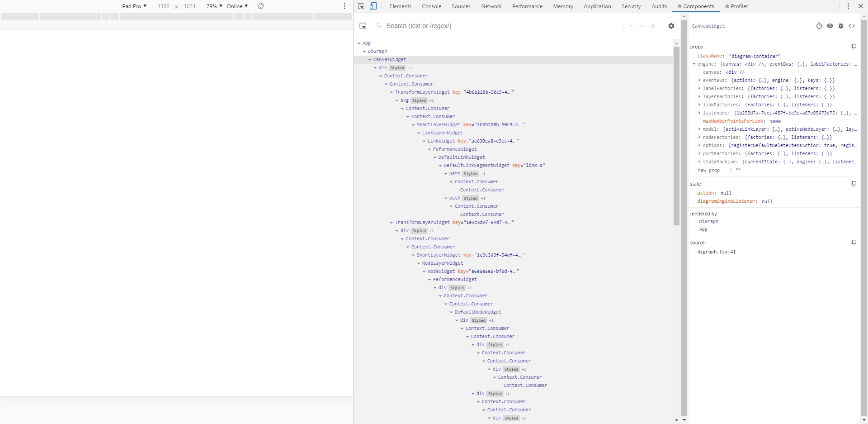Inspect the matching DOM element eye icon
This screenshot has height=424, width=868.
[x=830, y=26]
